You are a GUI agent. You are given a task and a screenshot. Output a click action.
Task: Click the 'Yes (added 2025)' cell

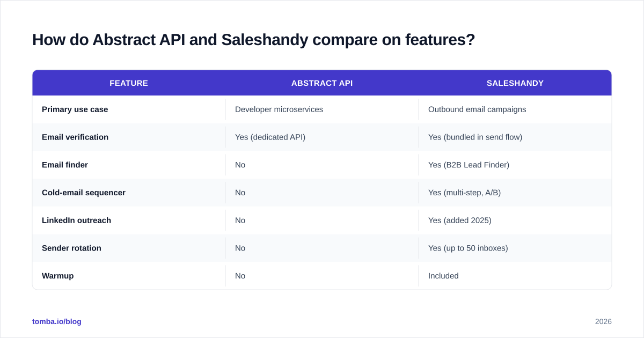coord(460,221)
